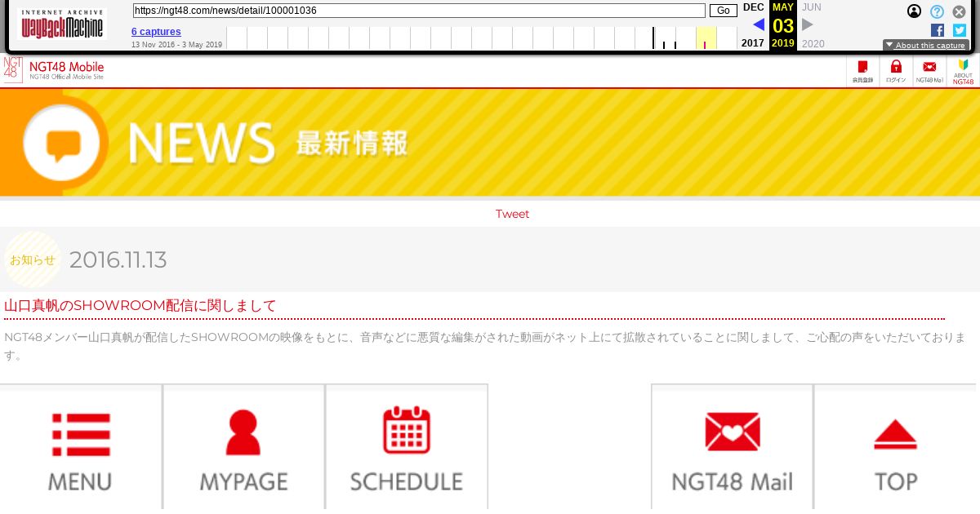Open NGT48 Mail envelope button at bottom
This screenshot has height=514, width=980.
point(732,447)
